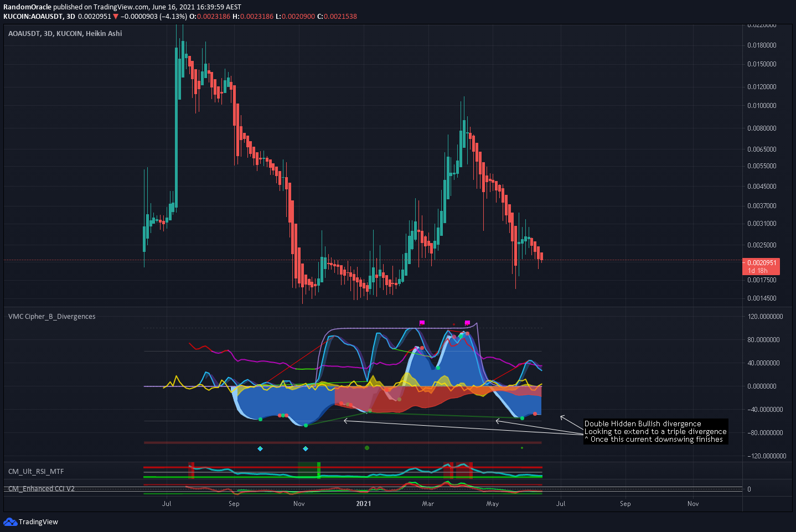
Task: Click the 0.0180000 price axis label
Action: (x=762, y=45)
